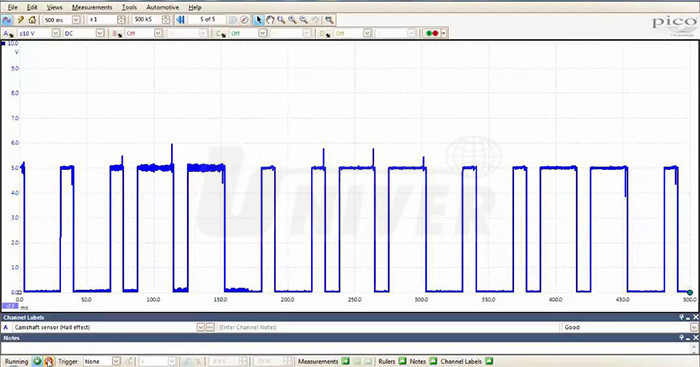Image resolution: width=700 pixels, height=367 pixels.
Task: Open the Measurements menu
Action: [92, 8]
